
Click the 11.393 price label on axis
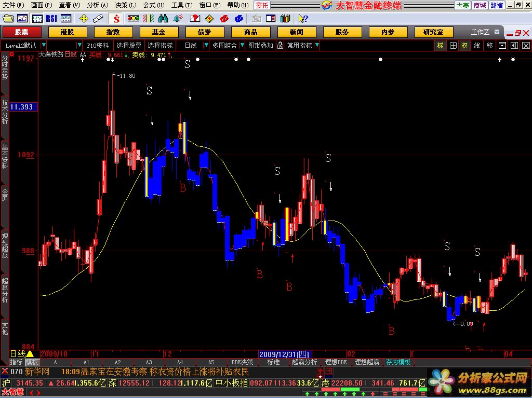click(x=23, y=107)
